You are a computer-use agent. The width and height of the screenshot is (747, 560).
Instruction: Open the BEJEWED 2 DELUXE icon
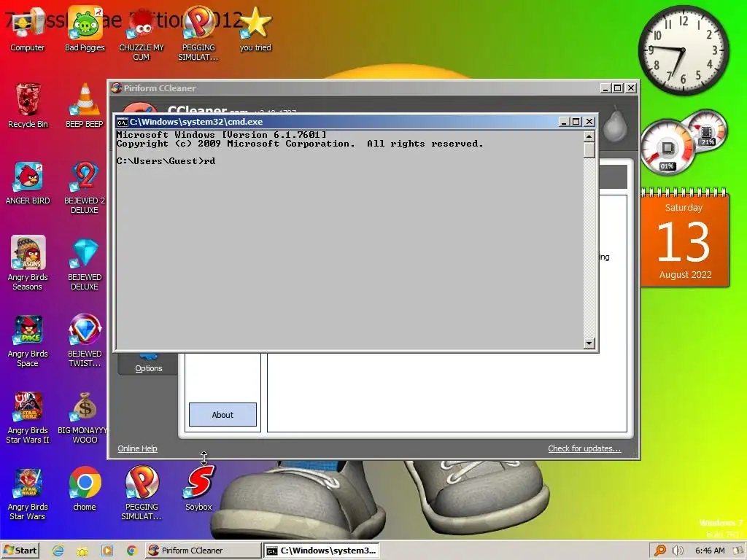point(85,187)
